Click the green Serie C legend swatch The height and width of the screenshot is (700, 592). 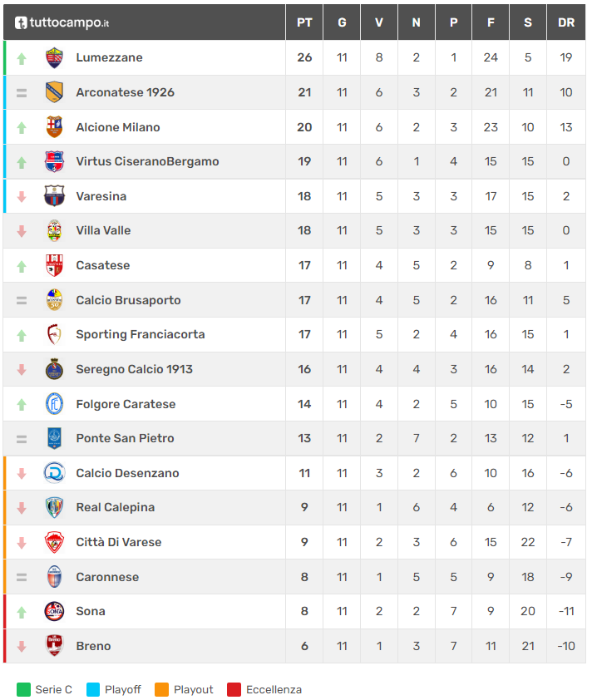coord(23,689)
